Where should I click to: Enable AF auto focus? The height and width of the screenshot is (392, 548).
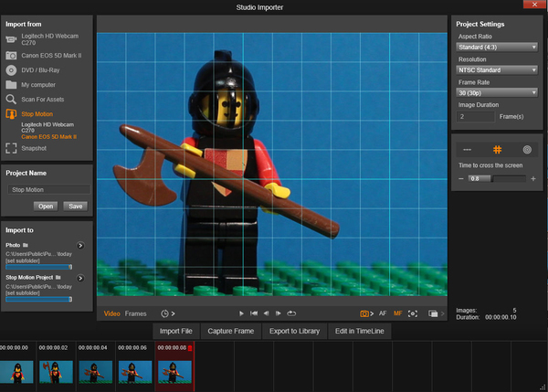tap(383, 313)
